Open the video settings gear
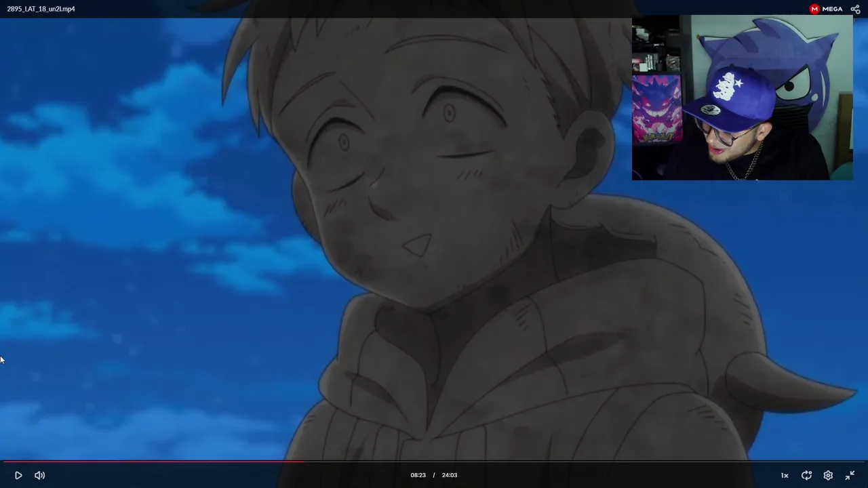The image size is (868, 488). click(828, 475)
